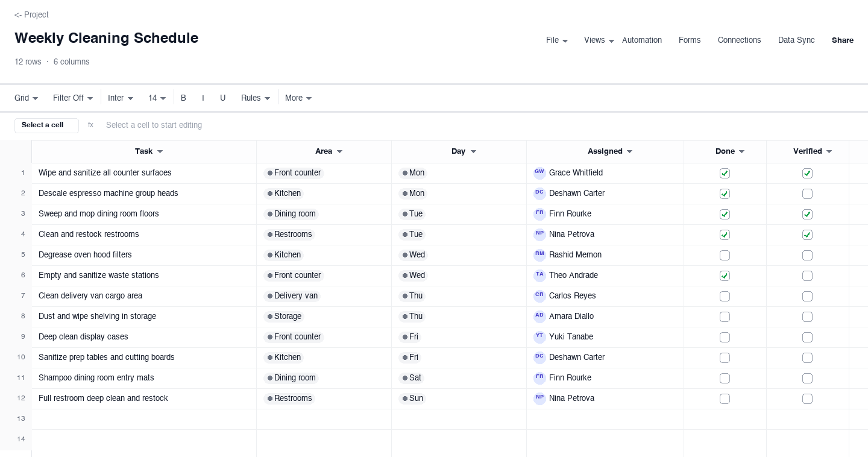Click Carlos Reyes' CR avatar

point(539,296)
